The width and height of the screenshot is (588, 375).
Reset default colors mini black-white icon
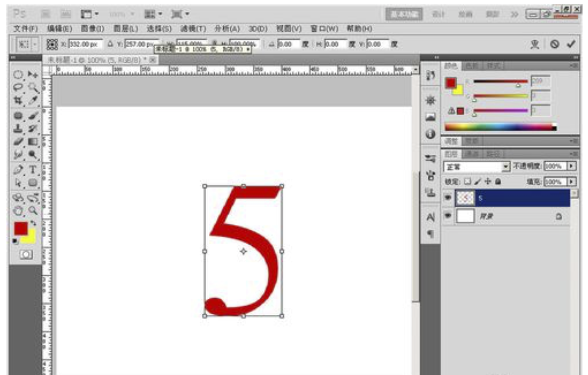tap(16, 241)
